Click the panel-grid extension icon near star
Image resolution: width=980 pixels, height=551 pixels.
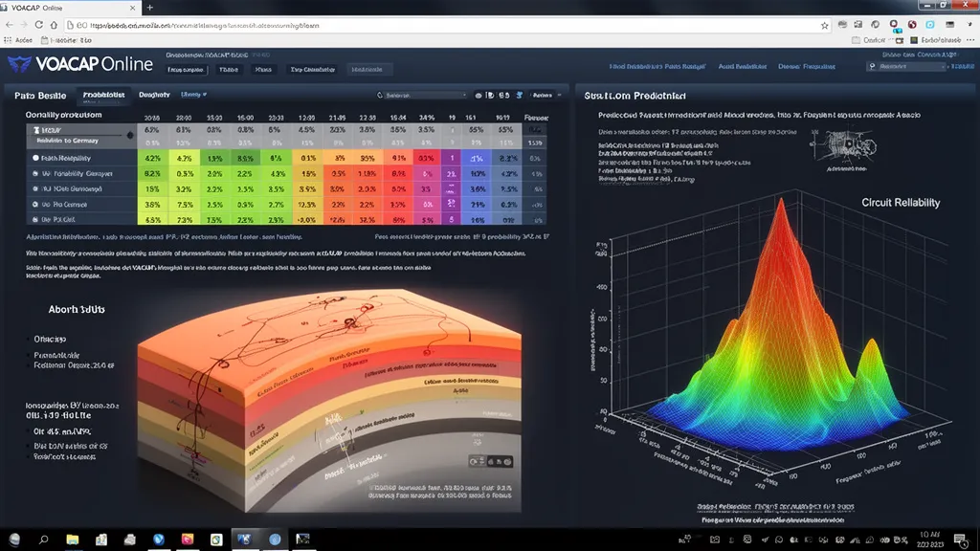point(858,24)
